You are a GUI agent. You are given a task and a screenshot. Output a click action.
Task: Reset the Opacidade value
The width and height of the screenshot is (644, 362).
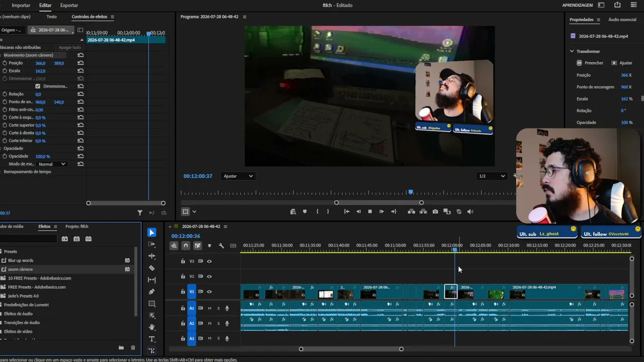pos(80,156)
